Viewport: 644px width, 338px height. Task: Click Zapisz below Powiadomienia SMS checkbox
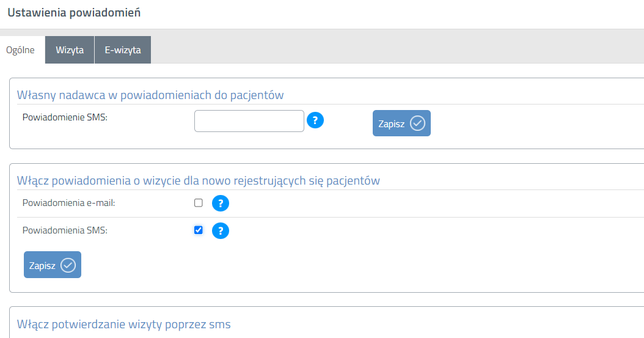tap(53, 265)
